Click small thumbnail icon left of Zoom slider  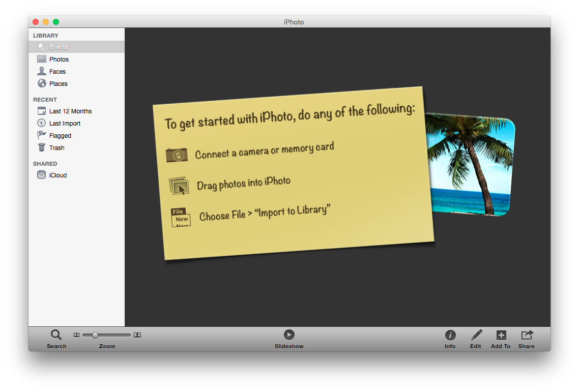pos(76,335)
